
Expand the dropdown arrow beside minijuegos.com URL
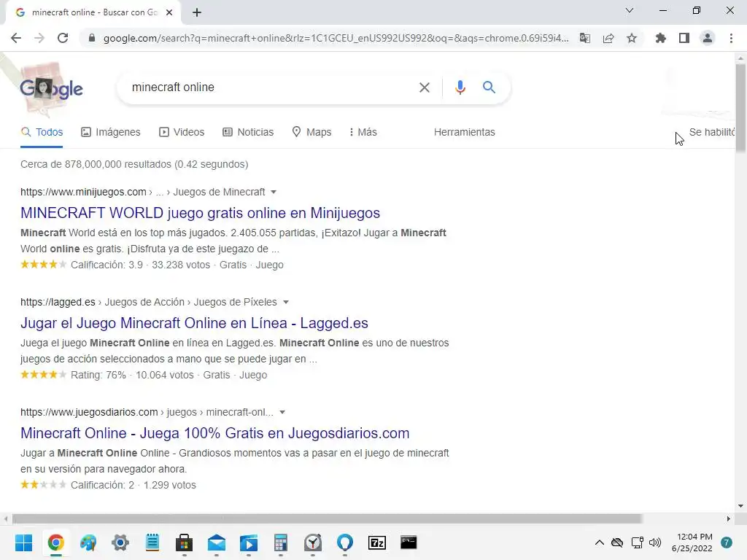274,192
